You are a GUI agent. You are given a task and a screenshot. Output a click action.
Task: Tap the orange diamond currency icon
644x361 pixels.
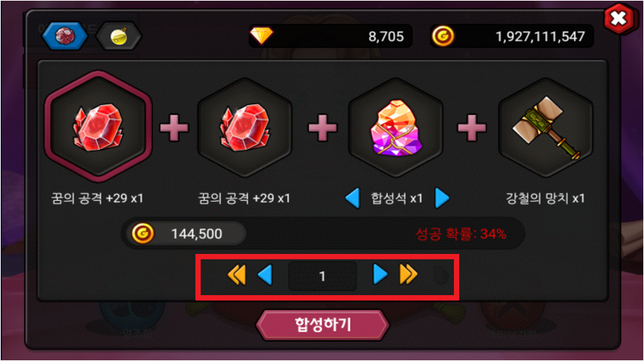tap(261, 36)
